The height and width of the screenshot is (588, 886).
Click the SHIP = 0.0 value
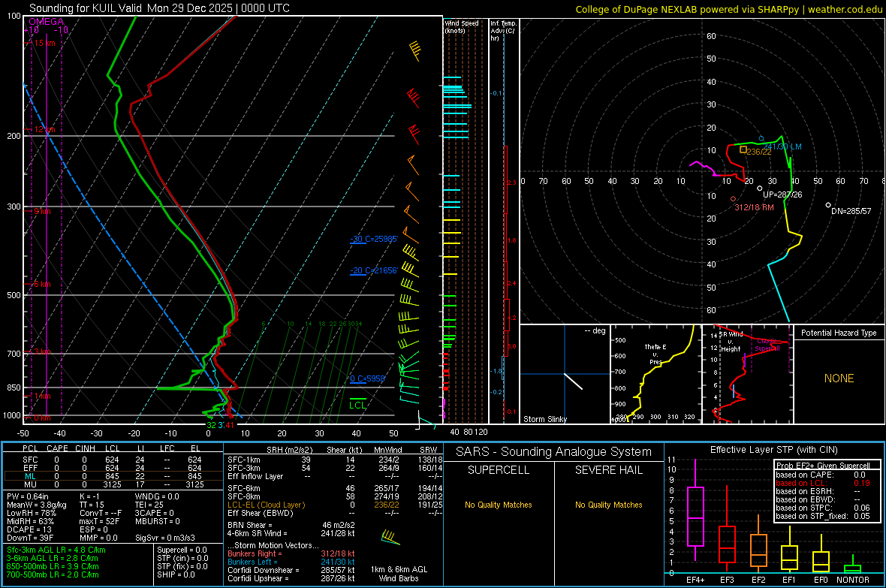coord(176,574)
